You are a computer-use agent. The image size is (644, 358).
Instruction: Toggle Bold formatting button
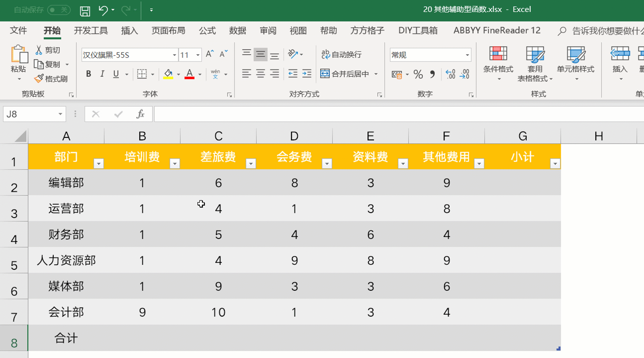tap(88, 74)
